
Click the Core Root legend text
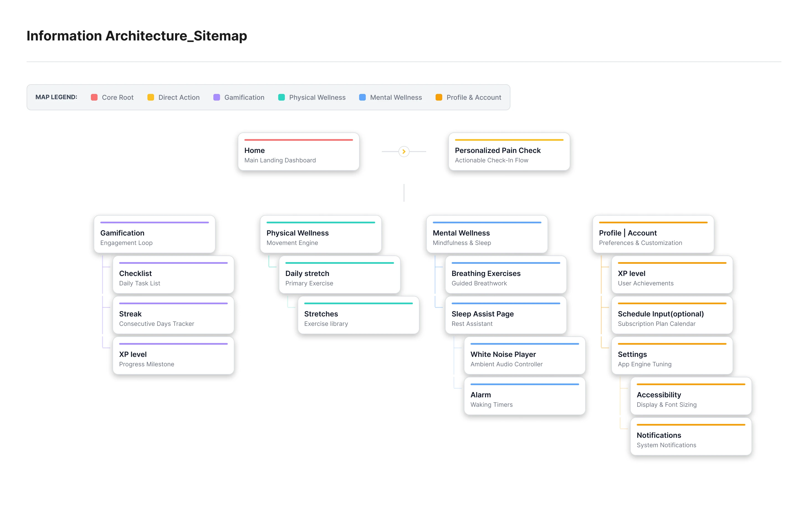[118, 98]
